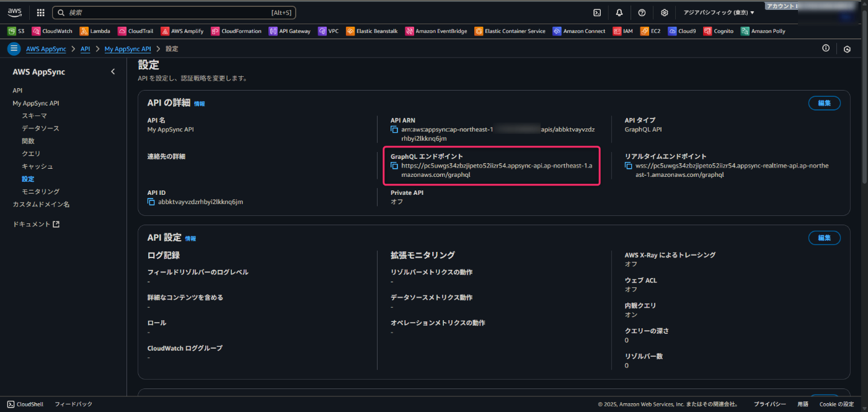
Task: Open the notifications bell
Action: (619, 12)
